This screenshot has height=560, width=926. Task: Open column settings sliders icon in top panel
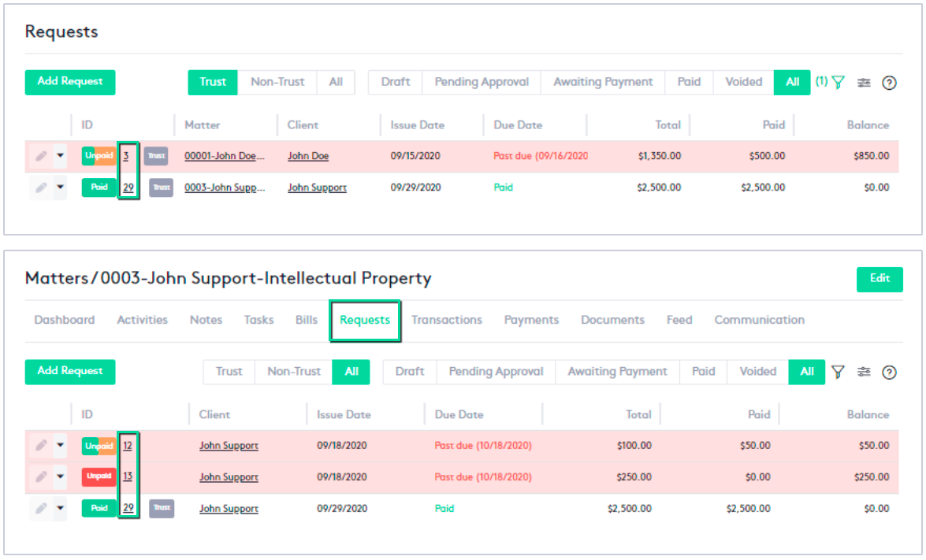pos(864,83)
